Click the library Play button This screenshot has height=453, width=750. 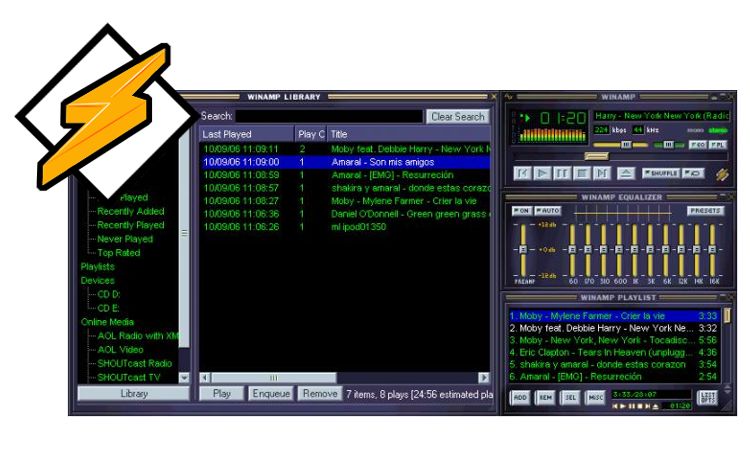[221, 394]
